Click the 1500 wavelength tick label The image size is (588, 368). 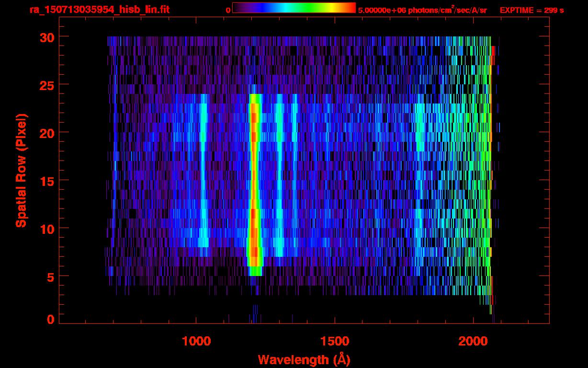coord(335,341)
